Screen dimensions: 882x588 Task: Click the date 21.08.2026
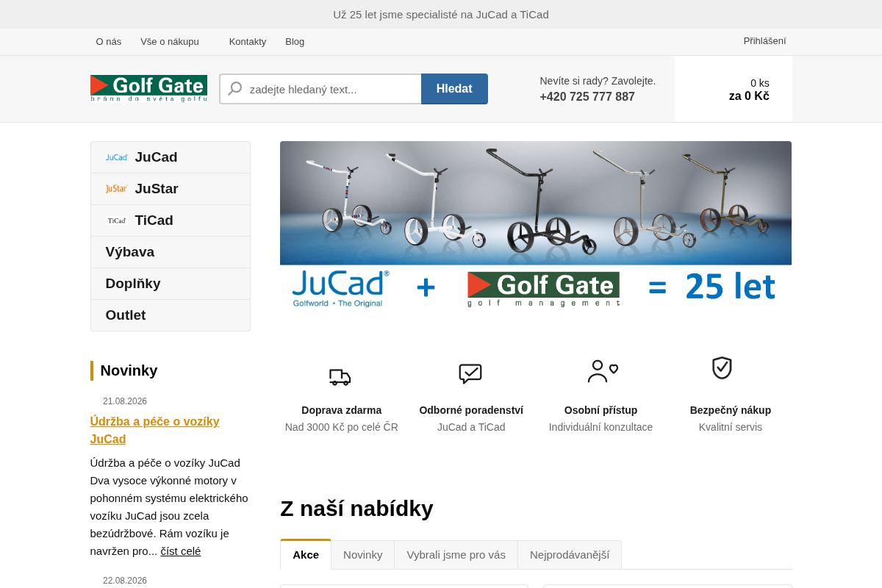tap(125, 401)
